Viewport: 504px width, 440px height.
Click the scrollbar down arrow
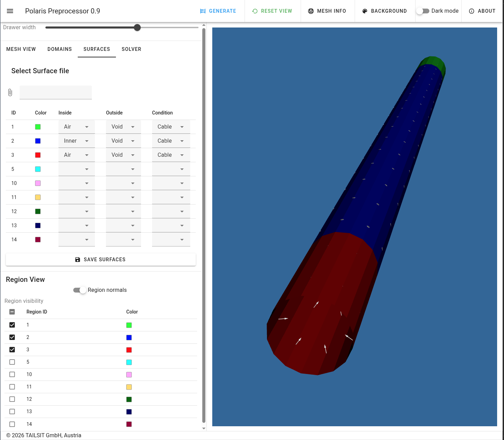tap(204, 428)
